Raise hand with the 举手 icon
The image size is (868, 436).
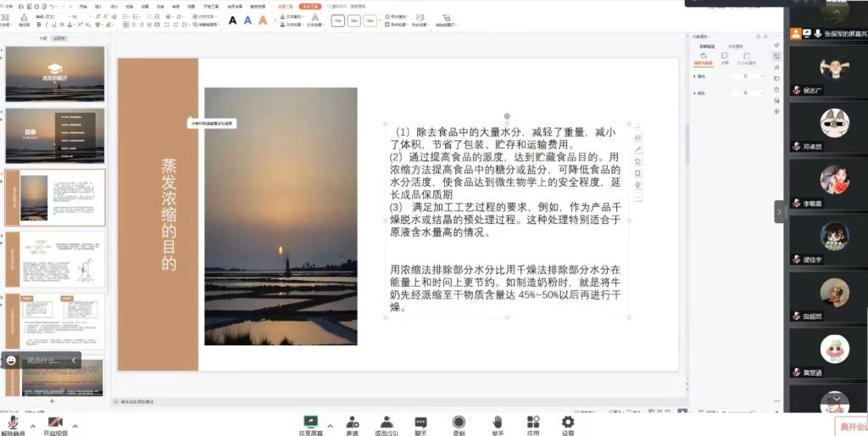(498, 422)
